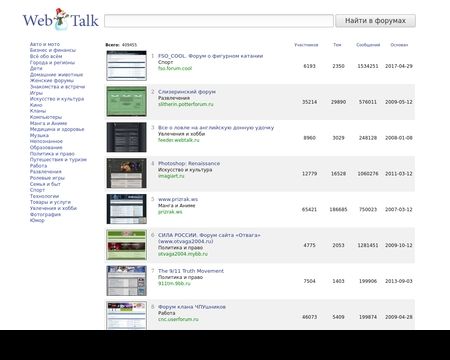Open the 'Путешествия и туризм' category
This screenshot has height=360, width=450.
coord(58,160)
